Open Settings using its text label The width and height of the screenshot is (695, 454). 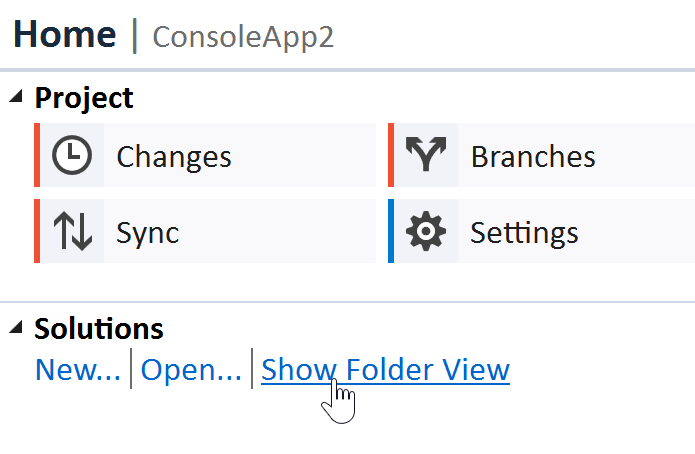(x=524, y=233)
